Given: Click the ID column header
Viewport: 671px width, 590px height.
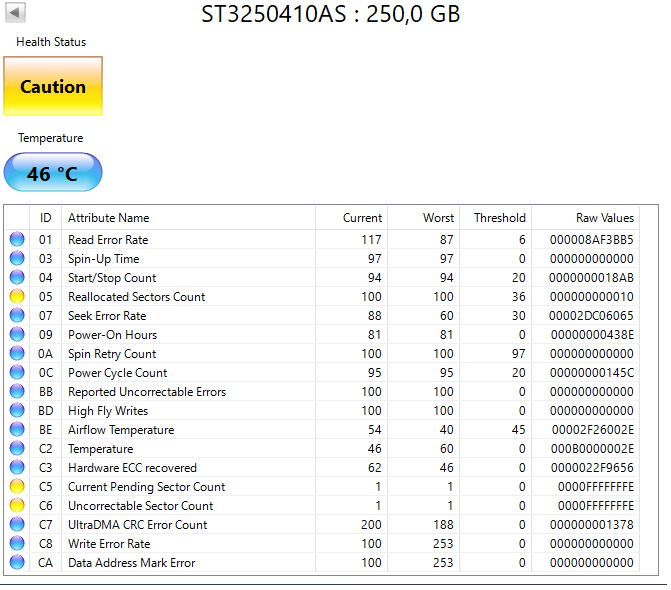Looking at the screenshot, I should coord(46,218).
